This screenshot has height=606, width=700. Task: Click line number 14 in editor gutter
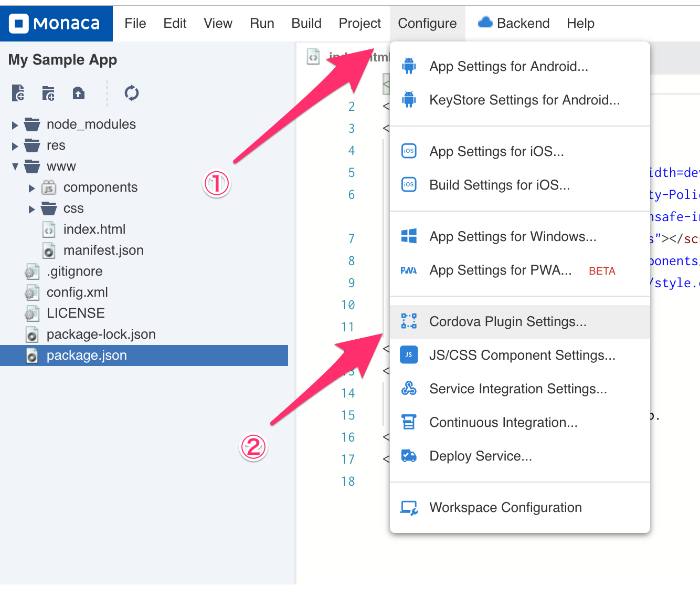tap(348, 393)
